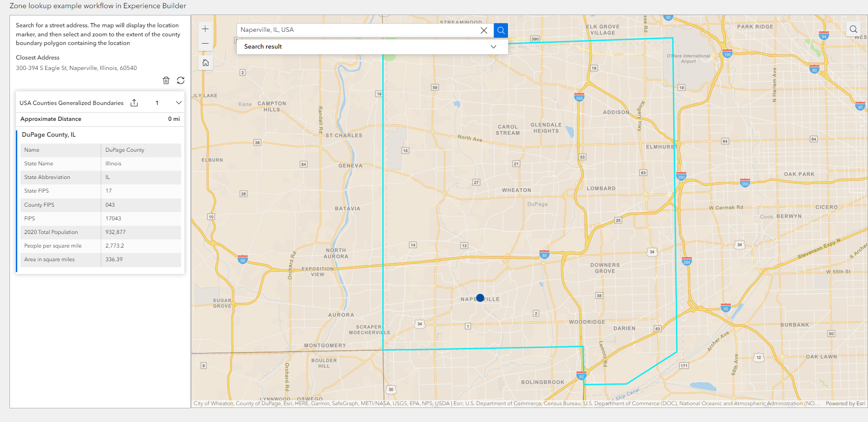Clear the Naperville search text with the X
Viewport: 868px width, 422px height.
484,30
